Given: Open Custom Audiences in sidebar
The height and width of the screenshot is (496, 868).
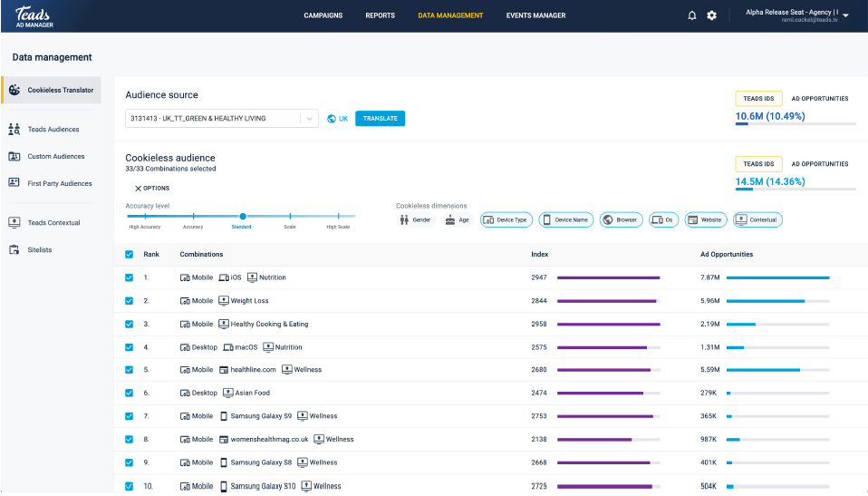Looking at the screenshot, I should coord(56,156).
